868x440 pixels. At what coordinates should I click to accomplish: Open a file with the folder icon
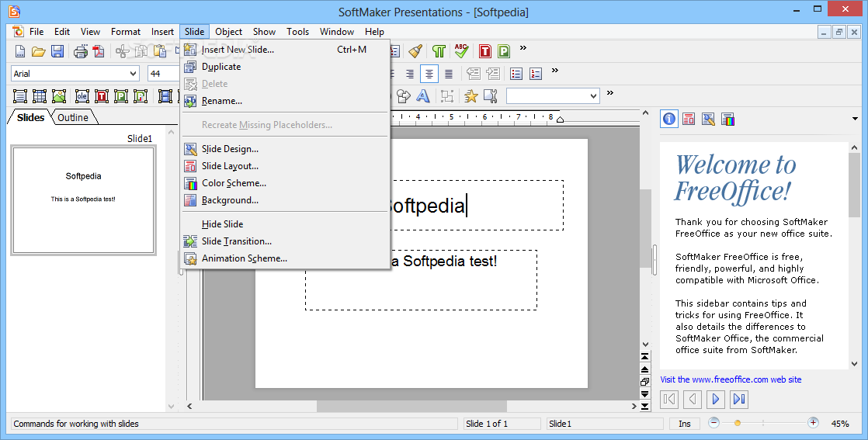click(x=38, y=51)
